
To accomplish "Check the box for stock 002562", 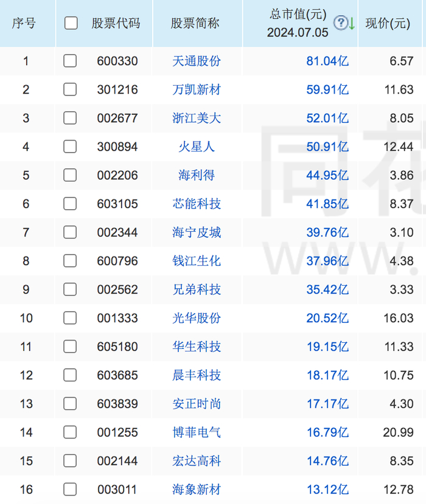I will (x=70, y=289).
